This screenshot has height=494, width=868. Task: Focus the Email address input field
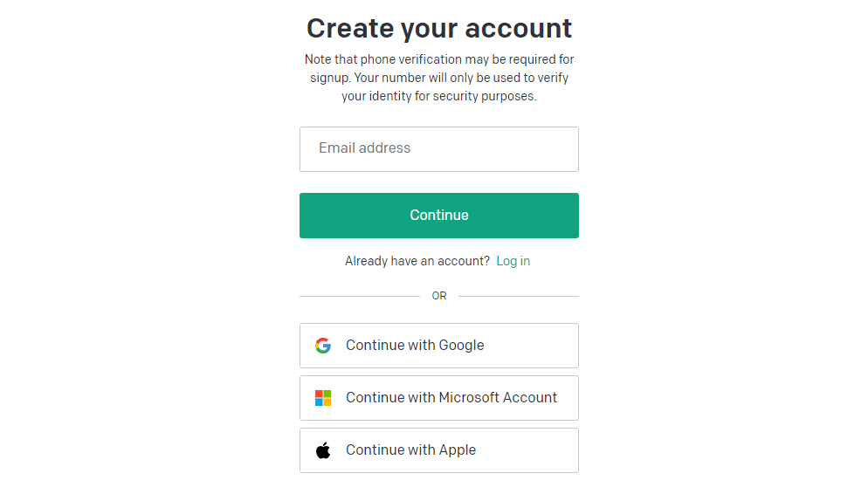point(439,149)
